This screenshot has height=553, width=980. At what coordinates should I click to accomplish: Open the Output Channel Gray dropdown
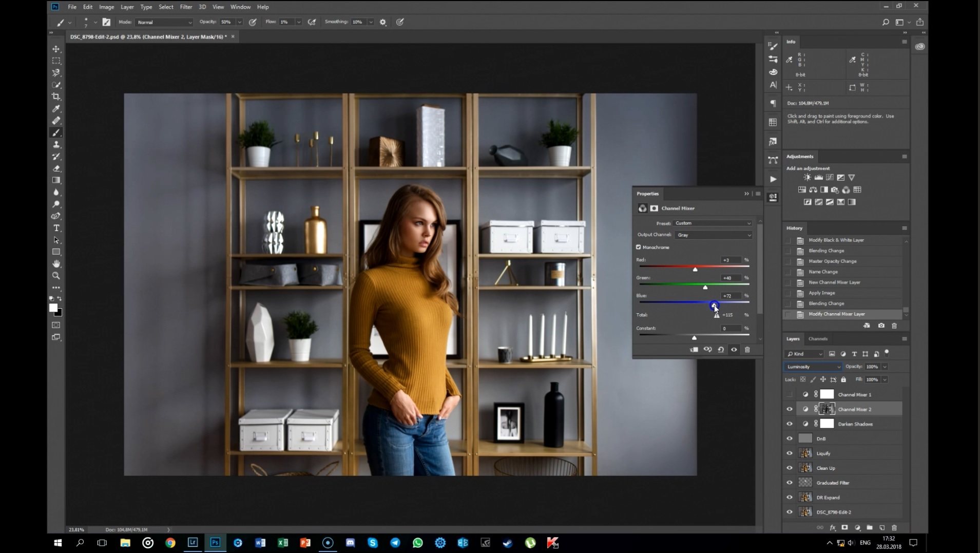pyautogui.click(x=713, y=235)
